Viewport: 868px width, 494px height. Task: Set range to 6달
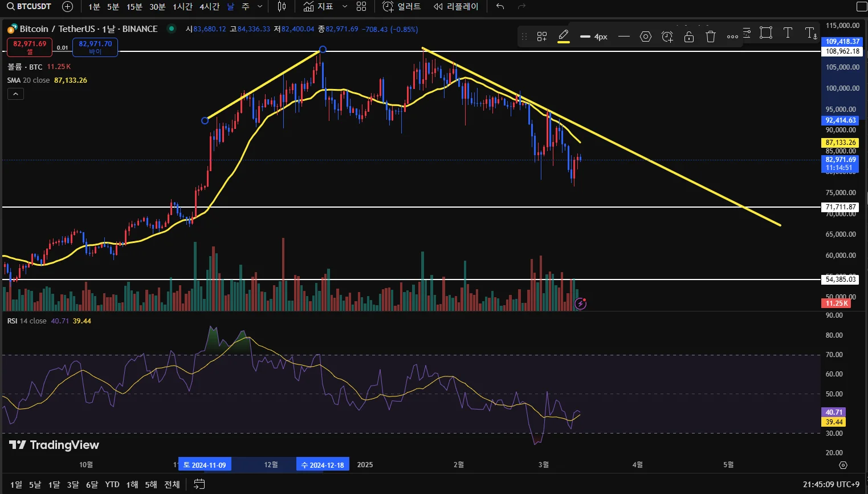coord(92,484)
